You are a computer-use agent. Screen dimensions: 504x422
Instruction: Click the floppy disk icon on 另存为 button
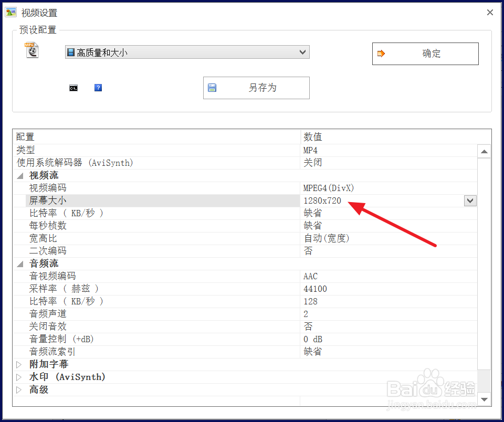tap(213, 88)
